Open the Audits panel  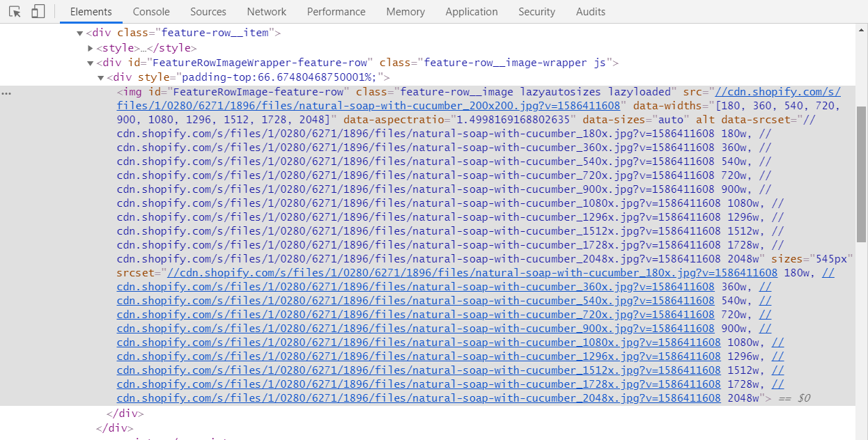(x=590, y=11)
